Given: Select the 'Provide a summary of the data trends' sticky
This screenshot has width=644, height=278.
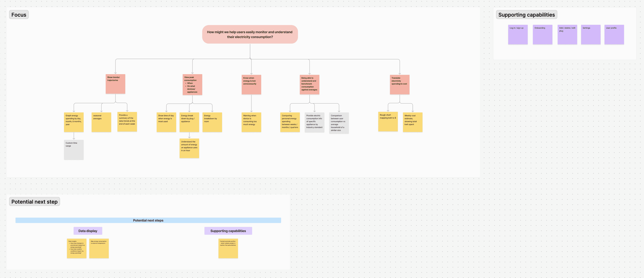Looking at the screenshot, I should coord(127,122).
